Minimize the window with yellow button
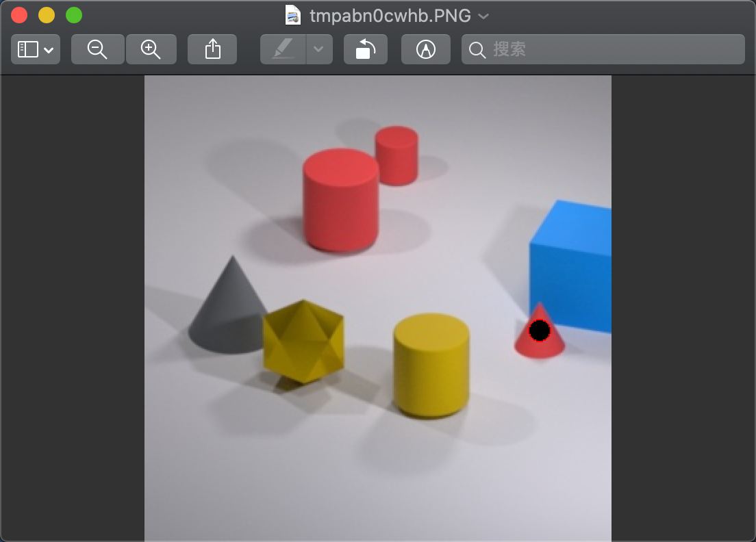Screen dimensions: 756x542 click(47, 16)
